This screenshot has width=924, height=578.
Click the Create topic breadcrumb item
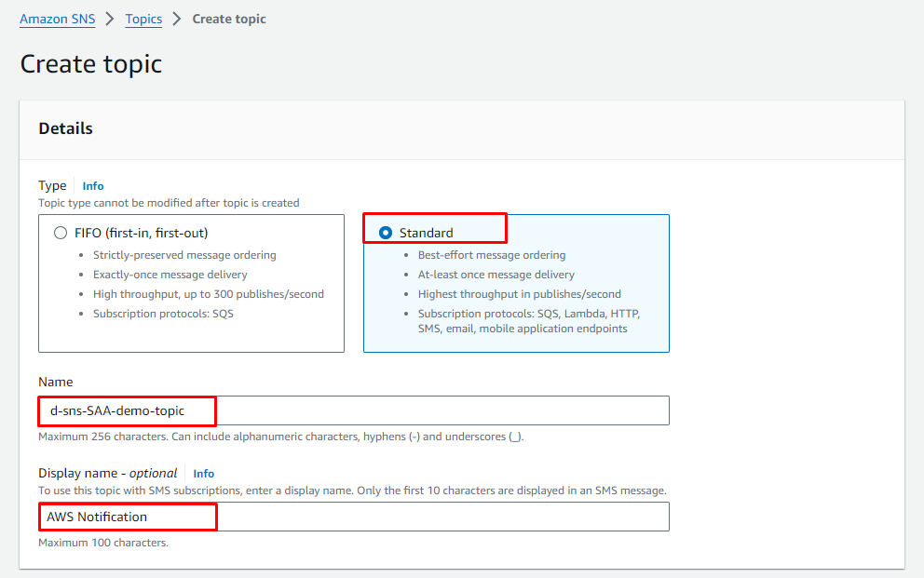coord(229,19)
